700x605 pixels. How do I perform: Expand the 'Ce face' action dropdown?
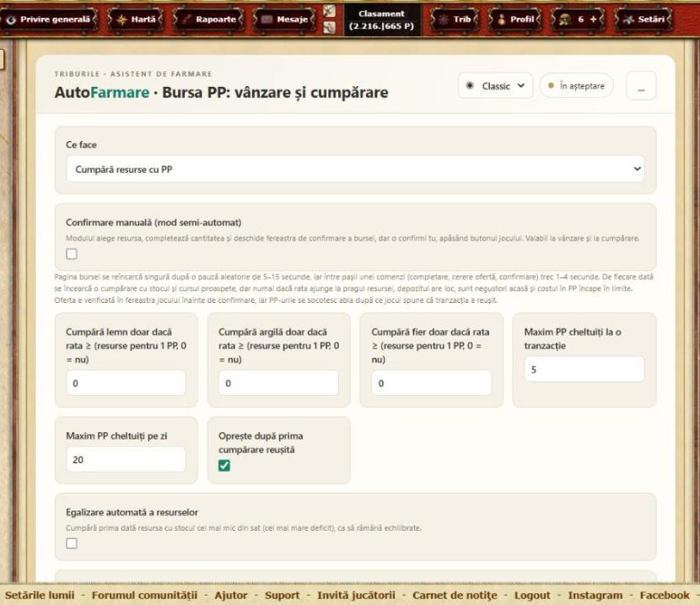coord(355,170)
